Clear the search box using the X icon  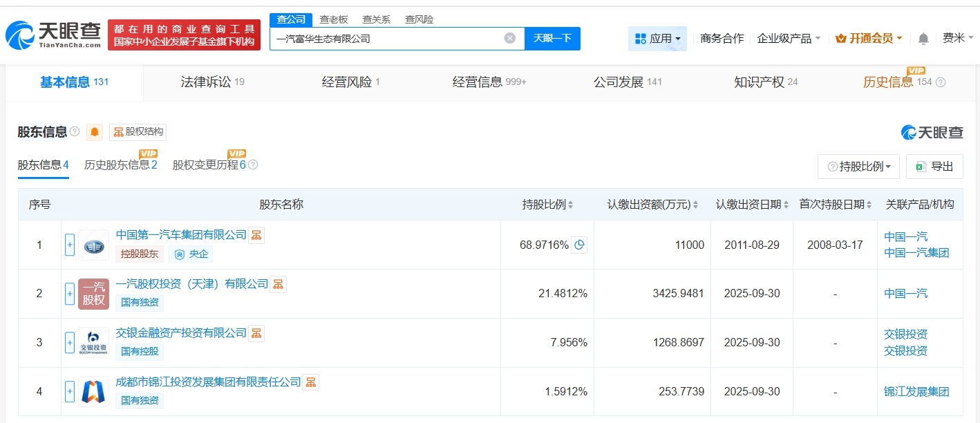[x=509, y=38]
